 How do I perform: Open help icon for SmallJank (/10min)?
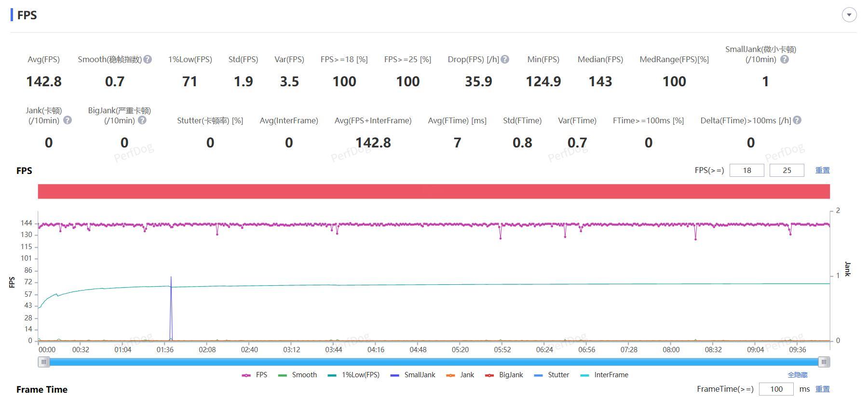[785, 59]
